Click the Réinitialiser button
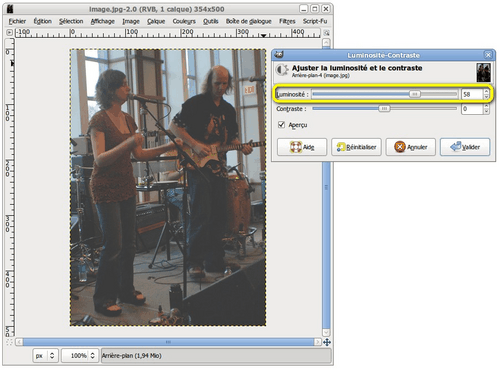Image resolution: width=500 pixels, height=370 pixels. pos(356,147)
